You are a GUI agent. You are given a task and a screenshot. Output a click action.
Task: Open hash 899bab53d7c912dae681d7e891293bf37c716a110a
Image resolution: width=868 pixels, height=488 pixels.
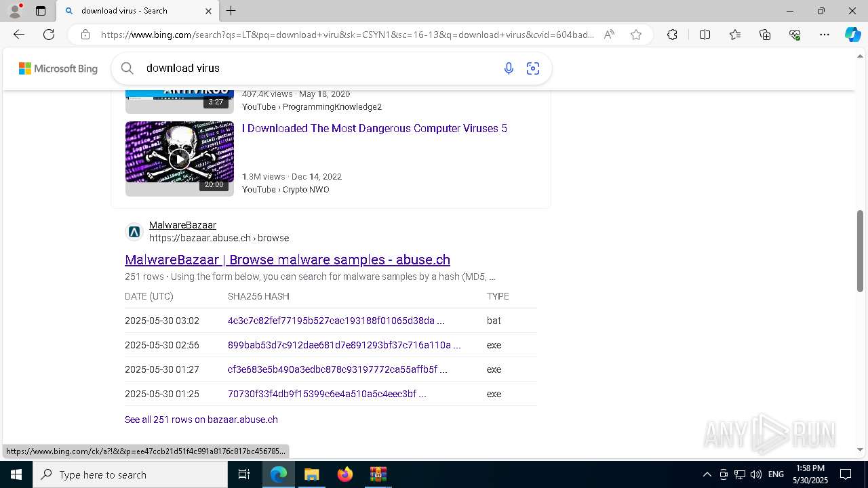(344, 345)
